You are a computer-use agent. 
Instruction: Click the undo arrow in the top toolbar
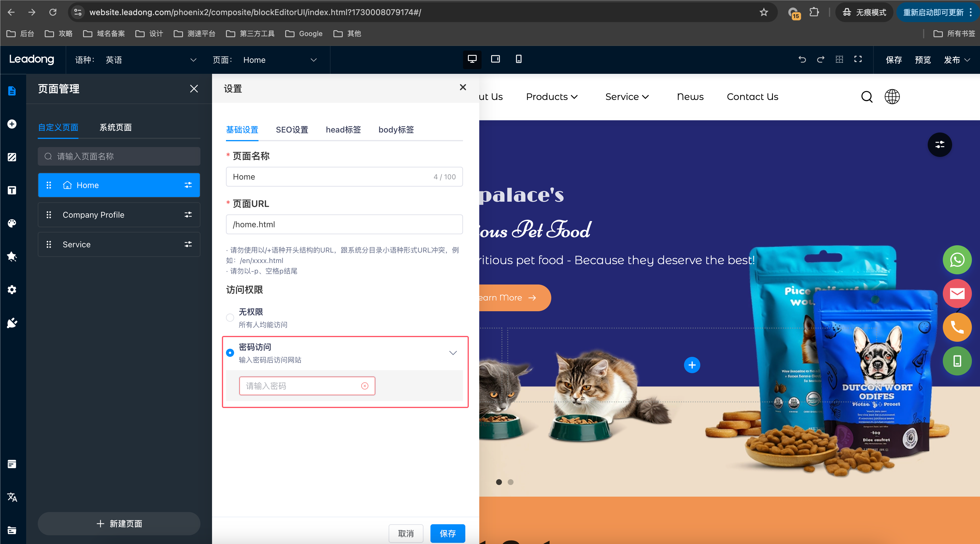(x=802, y=59)
